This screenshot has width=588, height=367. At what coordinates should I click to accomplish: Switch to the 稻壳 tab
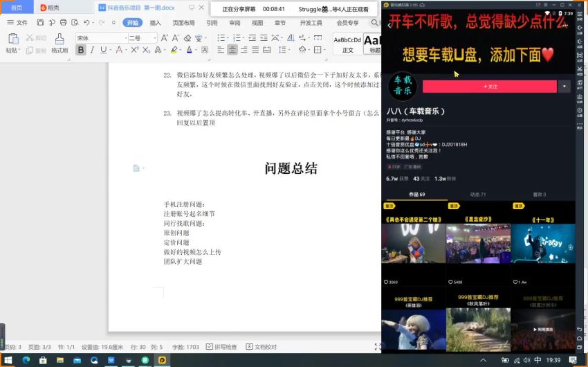point(50,8)
